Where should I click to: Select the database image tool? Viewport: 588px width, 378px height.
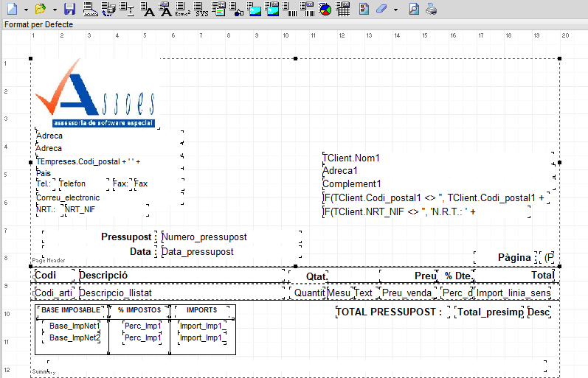(x=272, y=9)
